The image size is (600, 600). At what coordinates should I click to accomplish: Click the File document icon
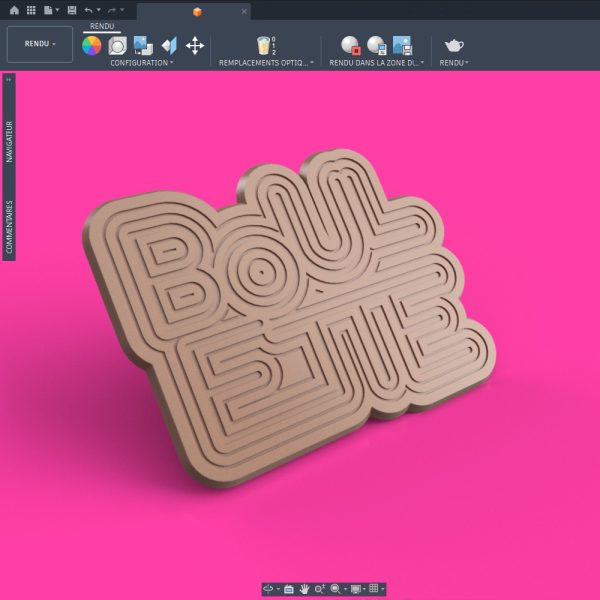pos(48,10)
